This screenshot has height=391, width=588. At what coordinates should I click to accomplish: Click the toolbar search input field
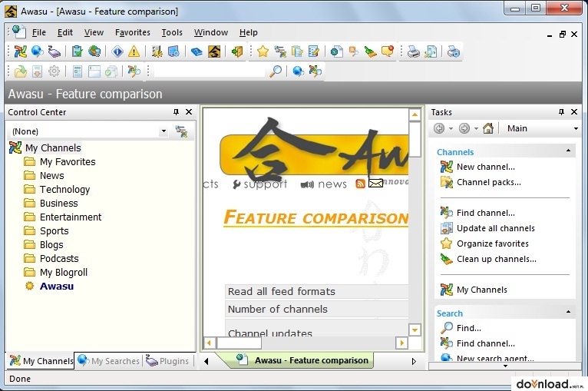(x=209, y=71)
